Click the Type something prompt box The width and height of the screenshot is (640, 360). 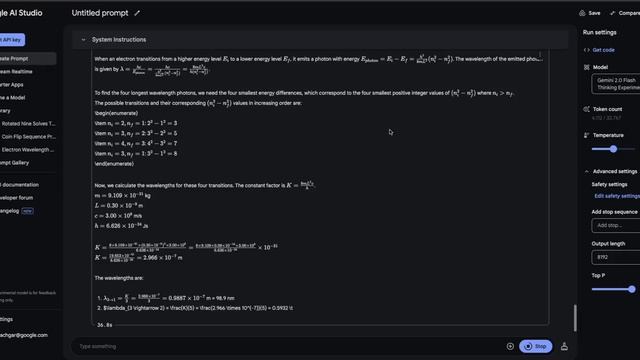(x=290, y=346)
